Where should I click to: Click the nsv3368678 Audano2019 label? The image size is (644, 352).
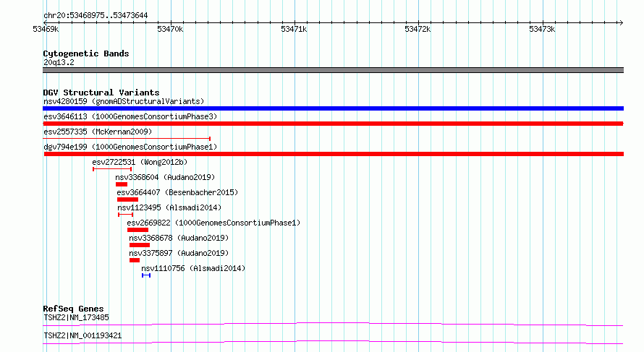(x=179, y=238)
